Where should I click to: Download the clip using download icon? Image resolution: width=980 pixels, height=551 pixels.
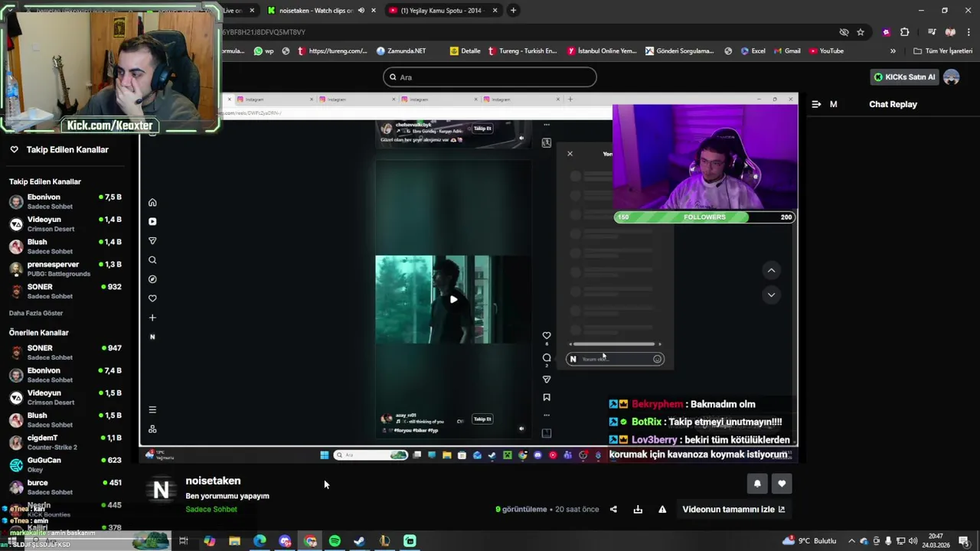pos(638,509)
